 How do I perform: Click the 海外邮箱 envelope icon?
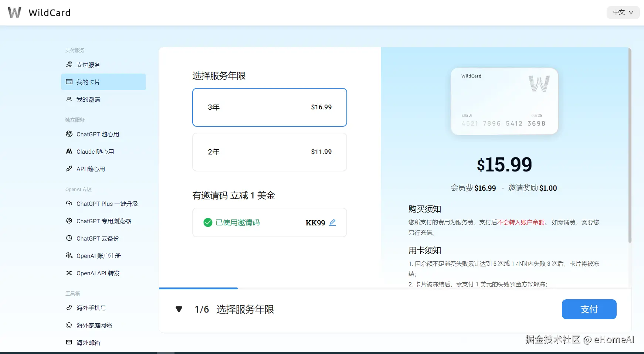tap(69, 342)
